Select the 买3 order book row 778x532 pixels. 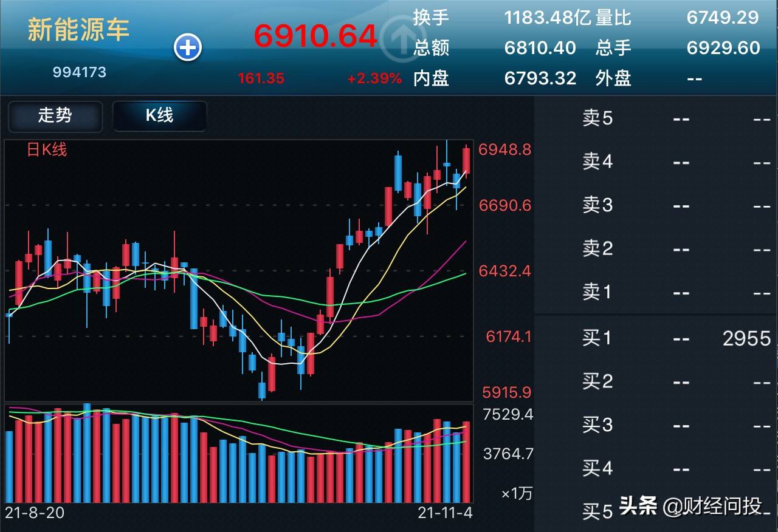(x=656, y=425)
